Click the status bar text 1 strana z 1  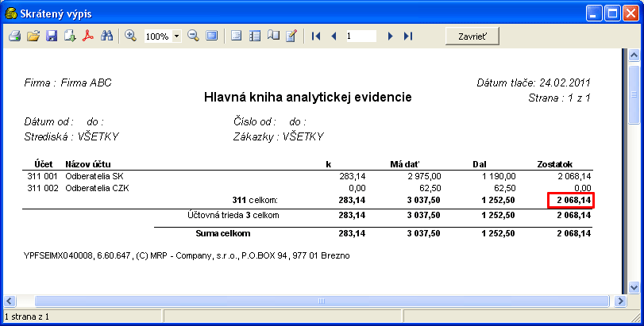27,316
